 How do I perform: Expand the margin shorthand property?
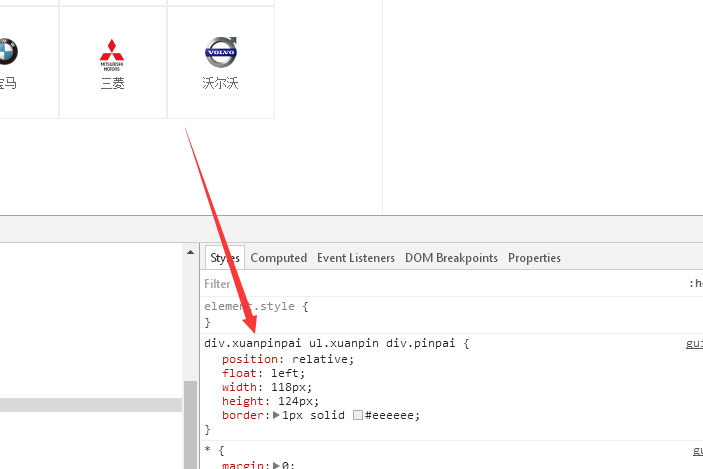click(x=276, y=465)
